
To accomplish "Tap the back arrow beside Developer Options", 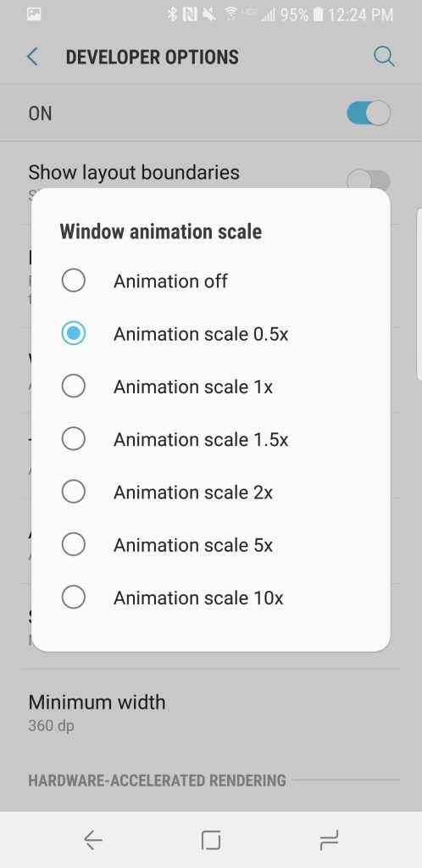I will [33, 57].
